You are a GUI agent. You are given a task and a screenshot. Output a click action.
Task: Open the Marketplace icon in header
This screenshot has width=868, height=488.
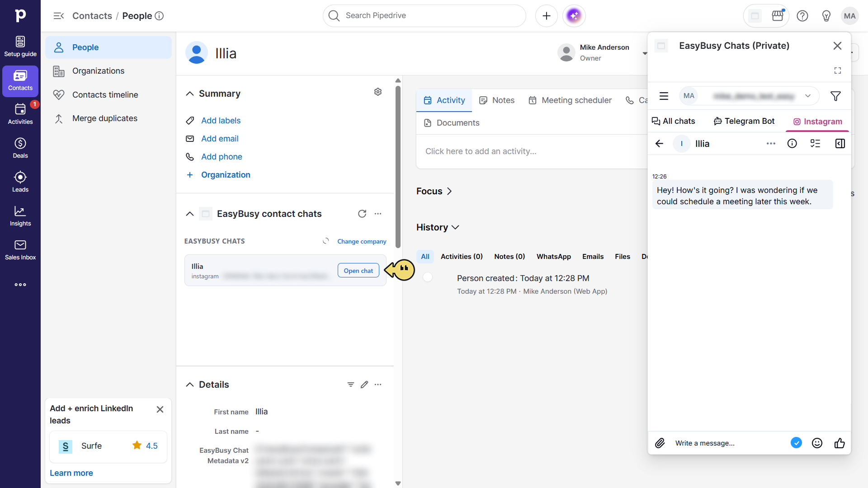tap(778, 16)
